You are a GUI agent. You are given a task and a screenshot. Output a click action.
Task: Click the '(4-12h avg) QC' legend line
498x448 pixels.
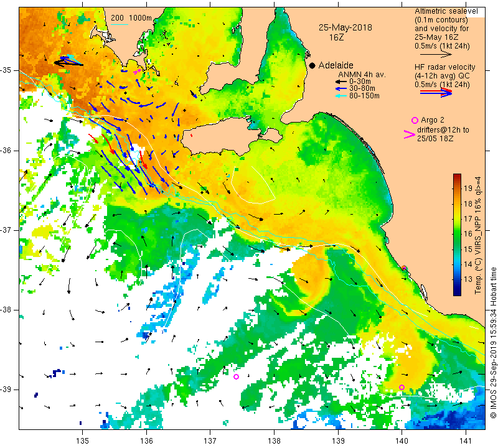[442, 76]
